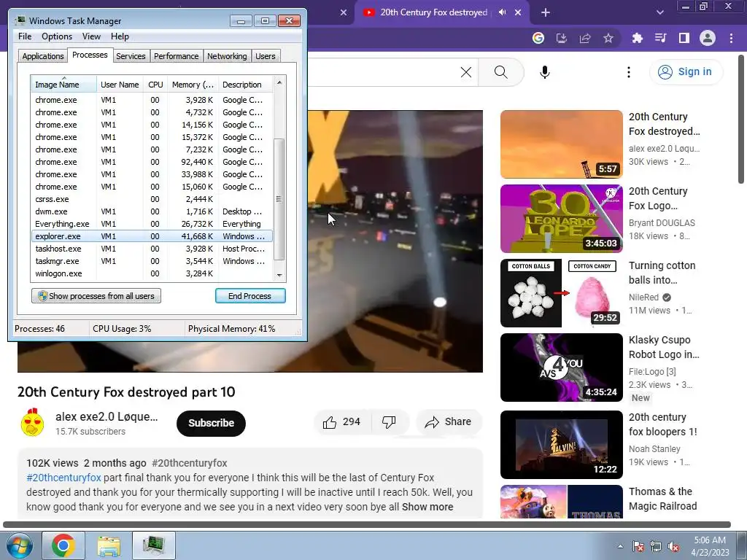Image resolution: width=747 pixels, height=560 pixels.
Task: Open a new Chrome tab with plus
Action: [x=546, y=12]
